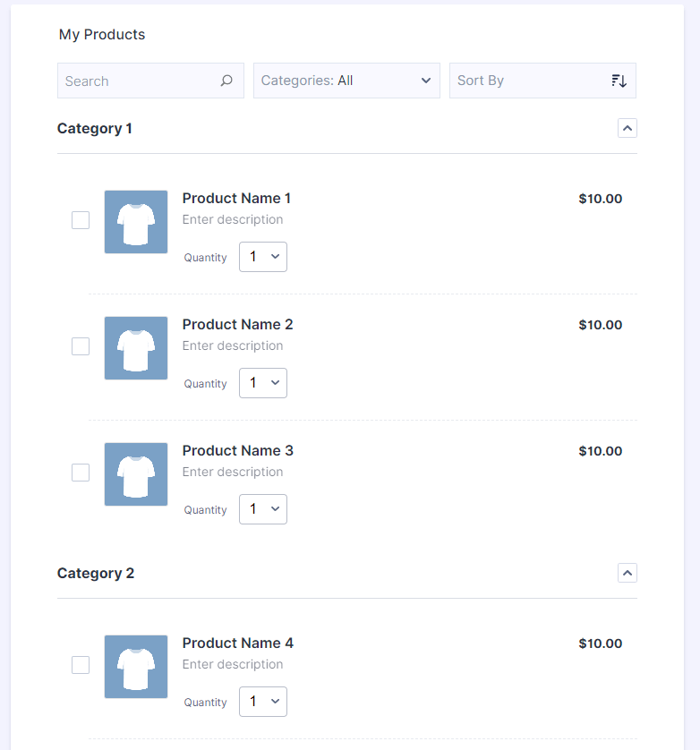Click the $10.00 price of Product Name 1

tap(601, 199)
